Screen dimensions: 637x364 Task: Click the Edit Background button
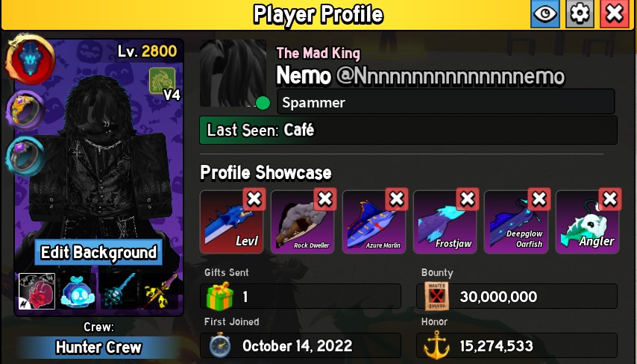point(98,252)
